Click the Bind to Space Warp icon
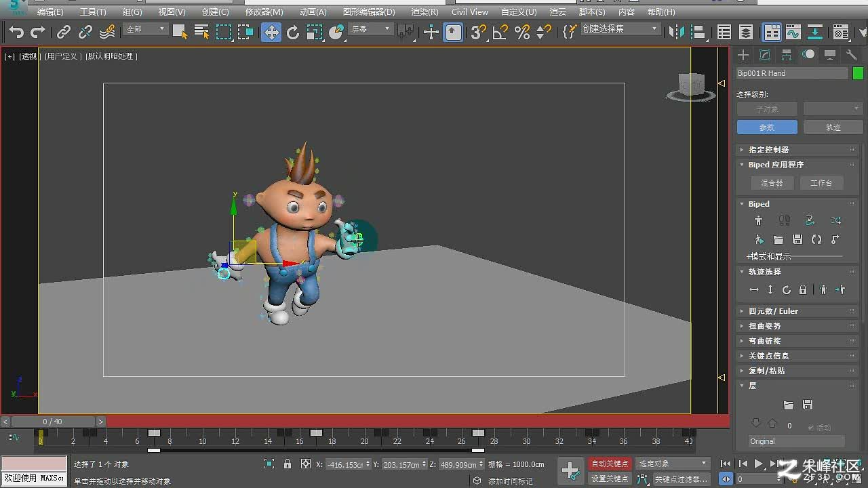This screenshot has height=488, width=868. [107, 32]
